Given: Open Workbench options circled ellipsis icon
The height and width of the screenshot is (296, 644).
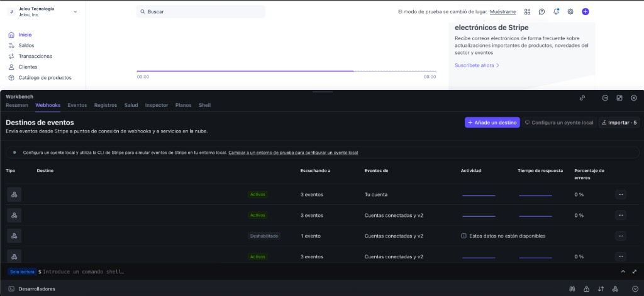Looking at the screenshot, I should coord(605,97).
